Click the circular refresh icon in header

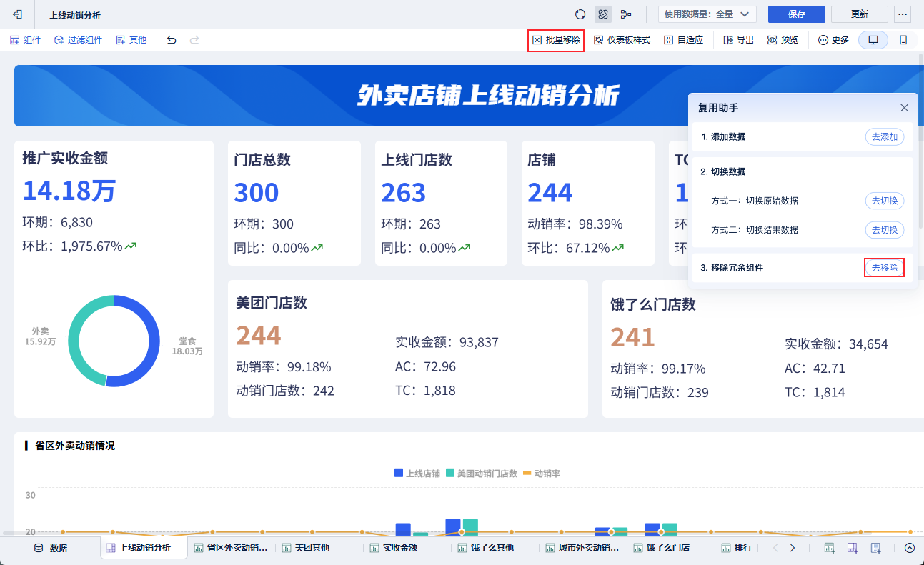(x=580, y=14)
